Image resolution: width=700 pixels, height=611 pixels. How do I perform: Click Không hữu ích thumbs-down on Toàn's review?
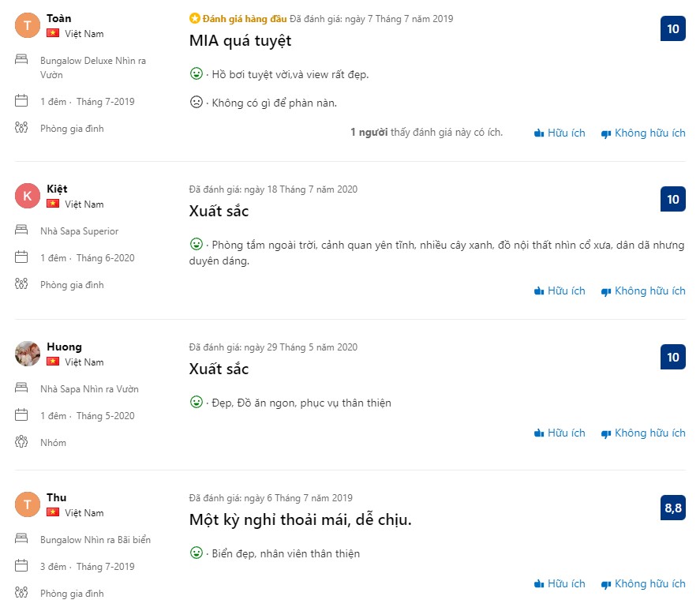click(x=642, y=133)
